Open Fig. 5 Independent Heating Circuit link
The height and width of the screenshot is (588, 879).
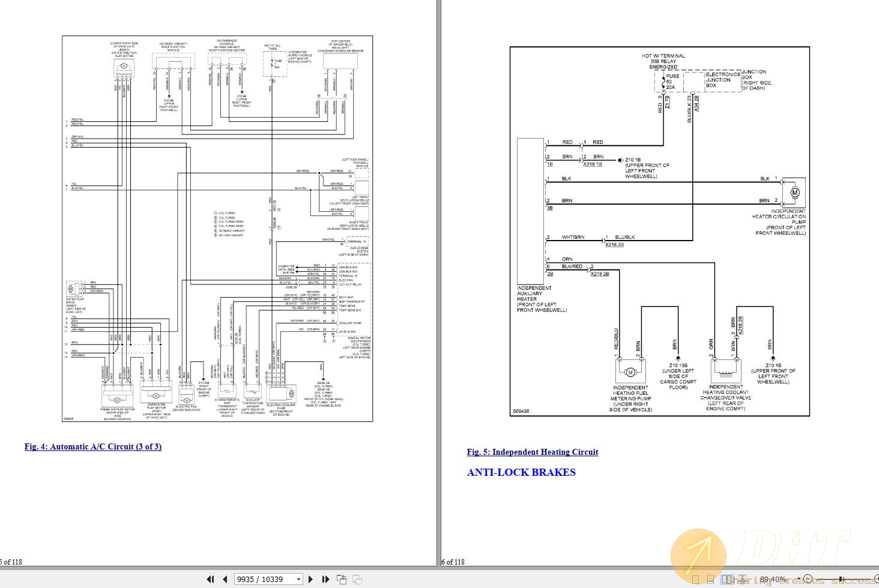533,452
